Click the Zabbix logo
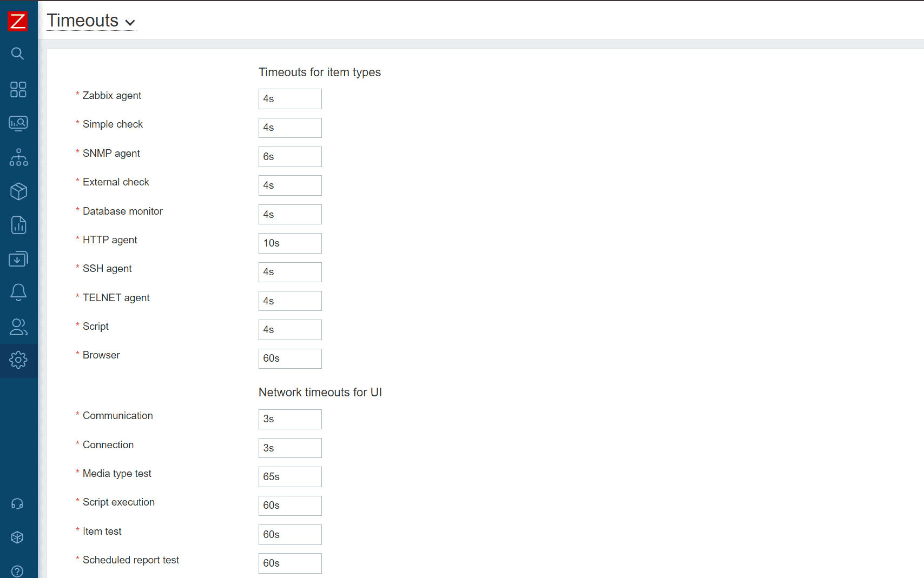Viewport: 924px width, 578px height. pyautogui.click(x=18, y=20)
